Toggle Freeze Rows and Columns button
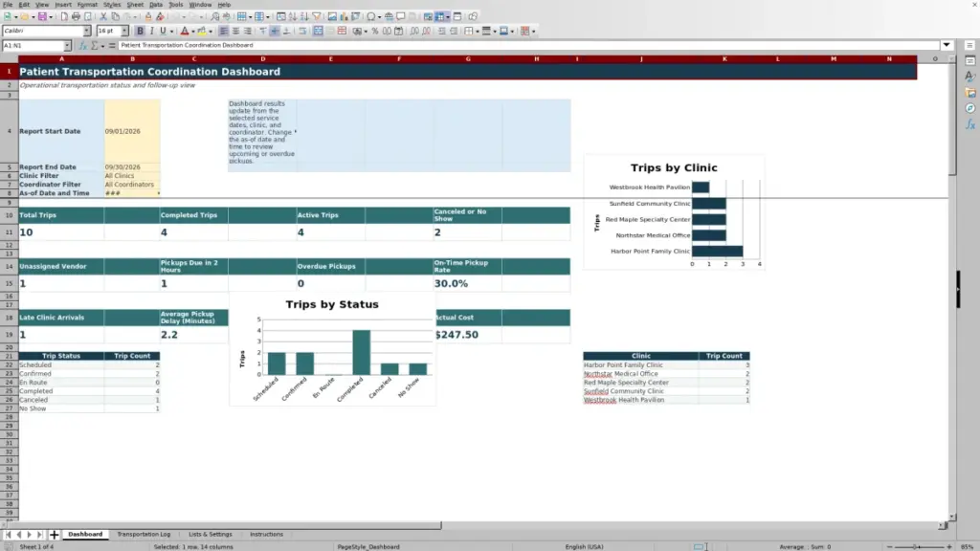This screenshot has height=551, width=980. click(x=439, y=17)
